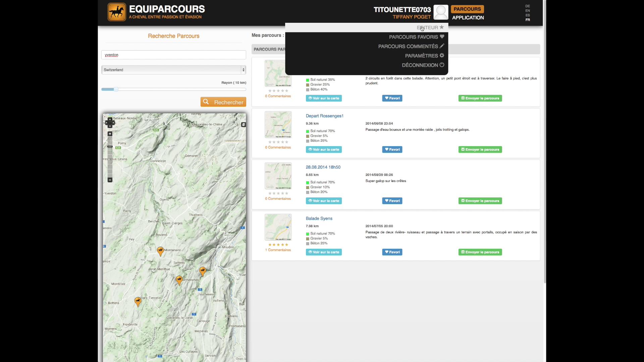Screen dimensions: 644x362
Task: Pan the map upward
Action: click(x=110, y=119)
